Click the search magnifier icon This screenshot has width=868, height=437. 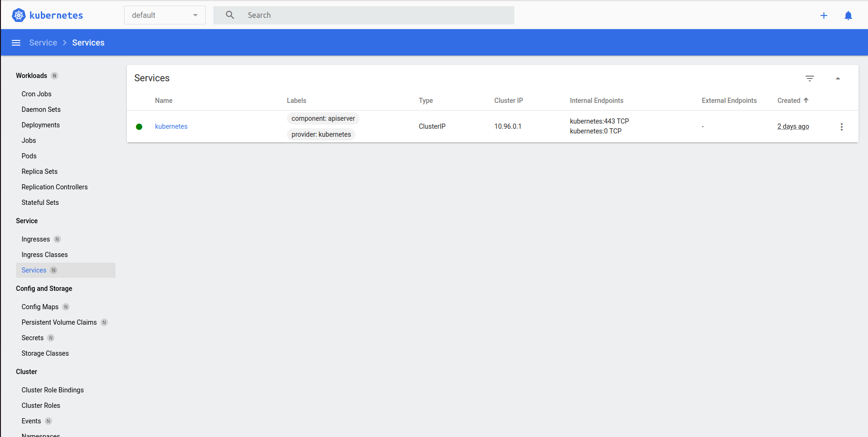coord(230,15)
